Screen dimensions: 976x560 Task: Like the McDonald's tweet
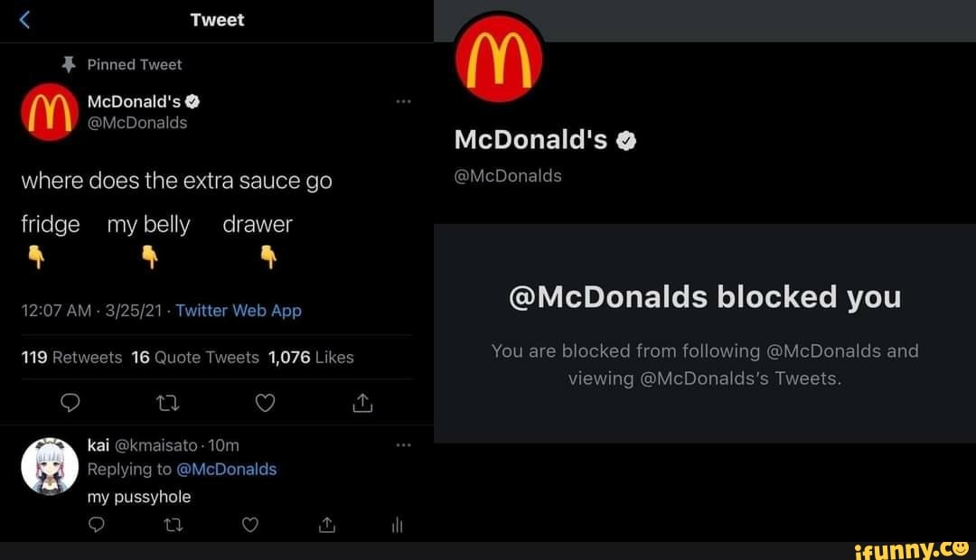tap(265, 404)
